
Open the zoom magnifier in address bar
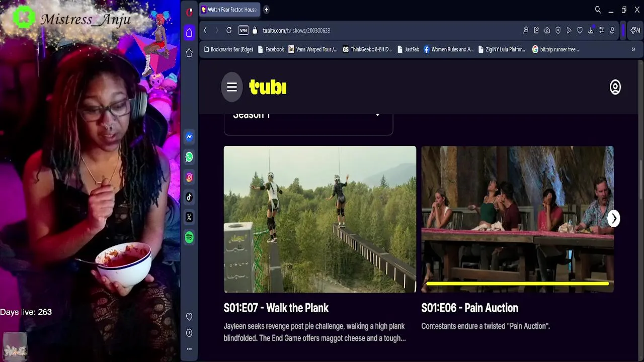pyautogui.click(x=525, y=30)
